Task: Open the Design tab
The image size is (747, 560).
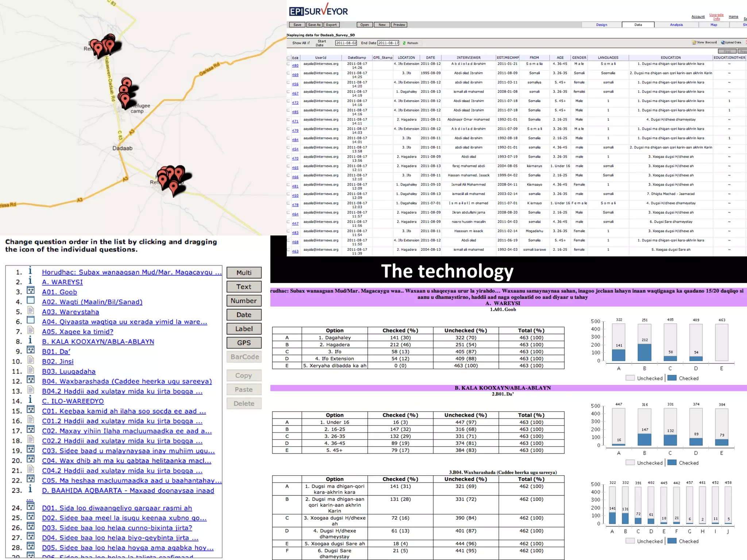Action: coord(601,25)
